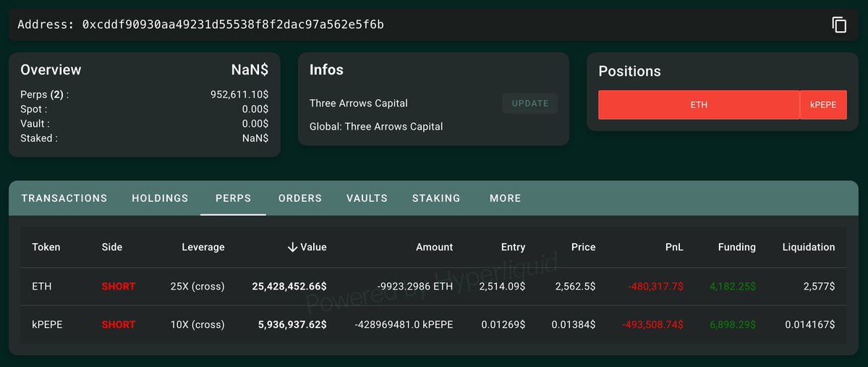The image size is (868, 367).
Task: Click the wallet address text field
Action: click(233, 25)
